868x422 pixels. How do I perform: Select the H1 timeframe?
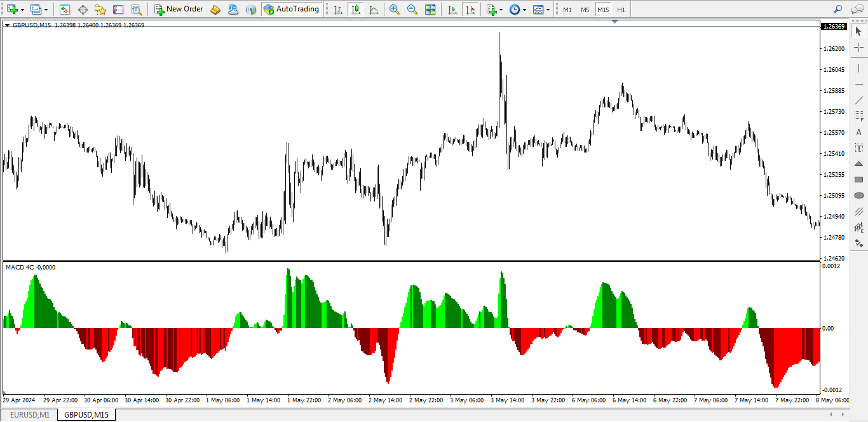tap(621, 9)
